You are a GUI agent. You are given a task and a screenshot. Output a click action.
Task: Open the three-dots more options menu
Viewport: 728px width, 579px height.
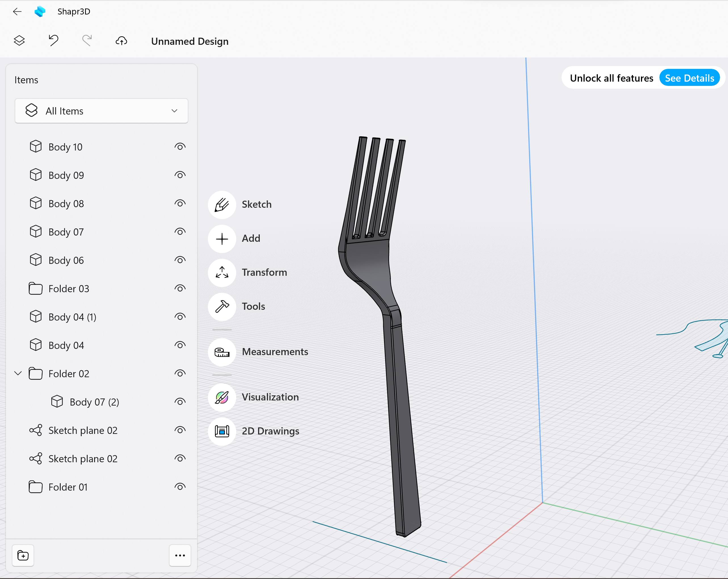click(x=180, y=555)
